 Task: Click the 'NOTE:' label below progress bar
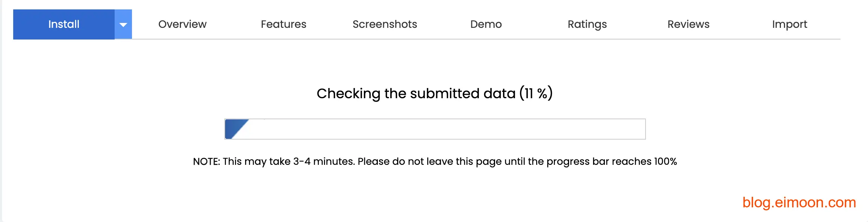click(206, 161)
